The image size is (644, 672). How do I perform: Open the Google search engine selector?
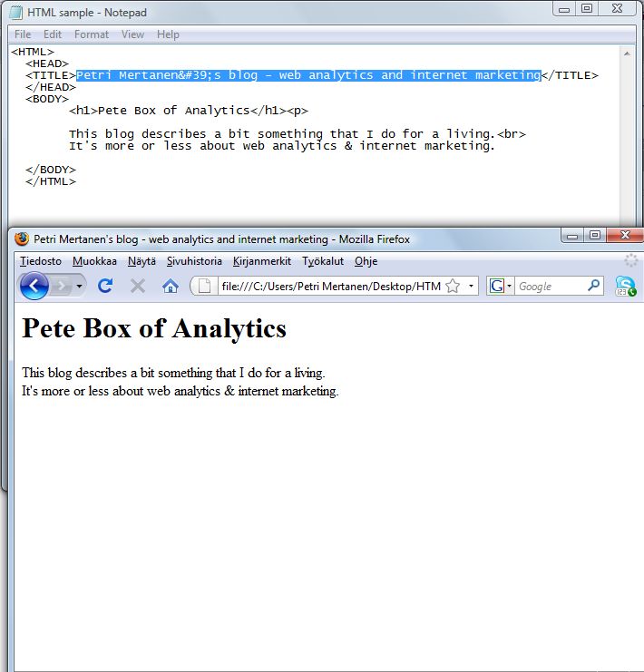pos(501,286)
